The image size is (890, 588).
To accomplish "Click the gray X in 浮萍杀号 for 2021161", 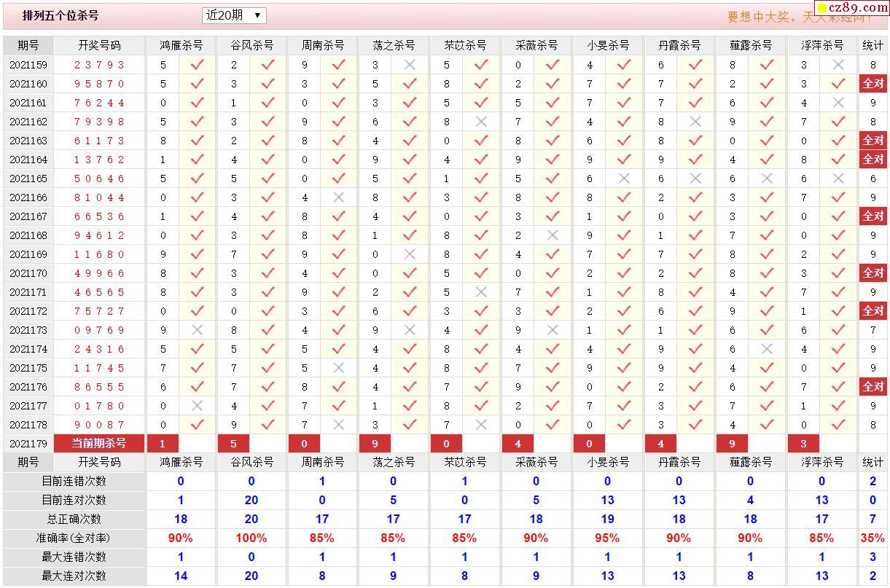I will [838, 103].
